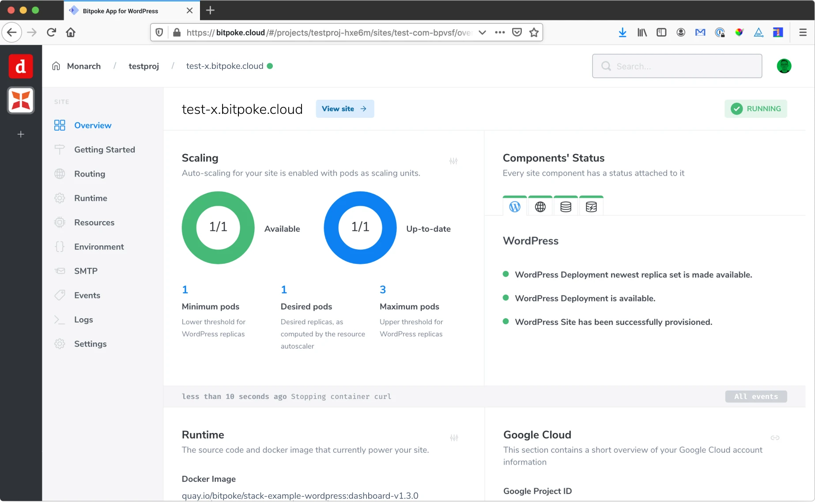Click the Up-to-date blue donut chart
This screenshot has width=815, height=504.
click(x=360, y=228)
